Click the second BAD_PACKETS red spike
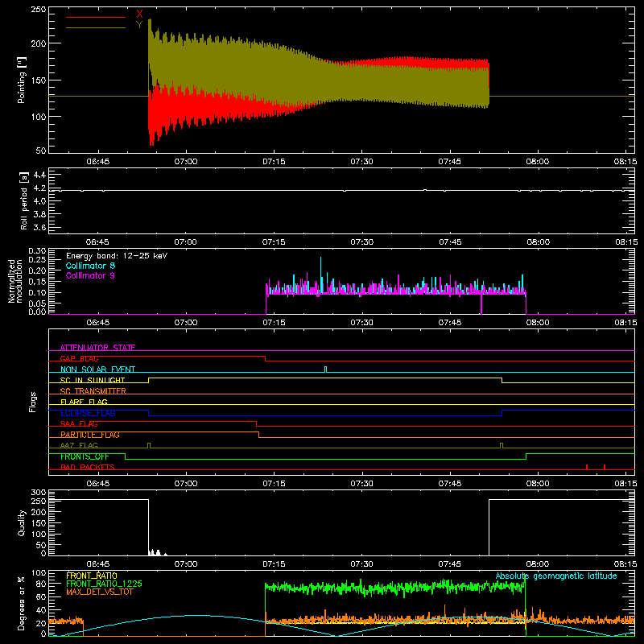Viewport: 644px width, 644px height. [x=605, y=467]
